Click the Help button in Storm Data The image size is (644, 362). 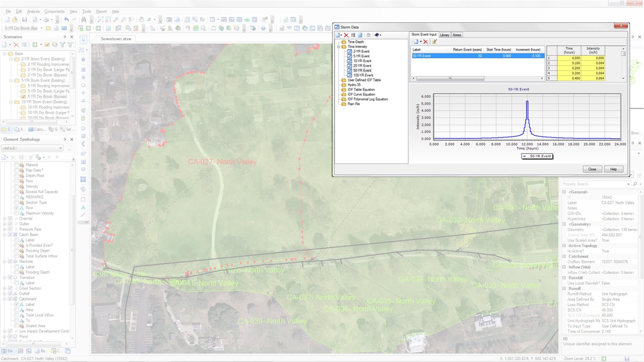[614, 169]
